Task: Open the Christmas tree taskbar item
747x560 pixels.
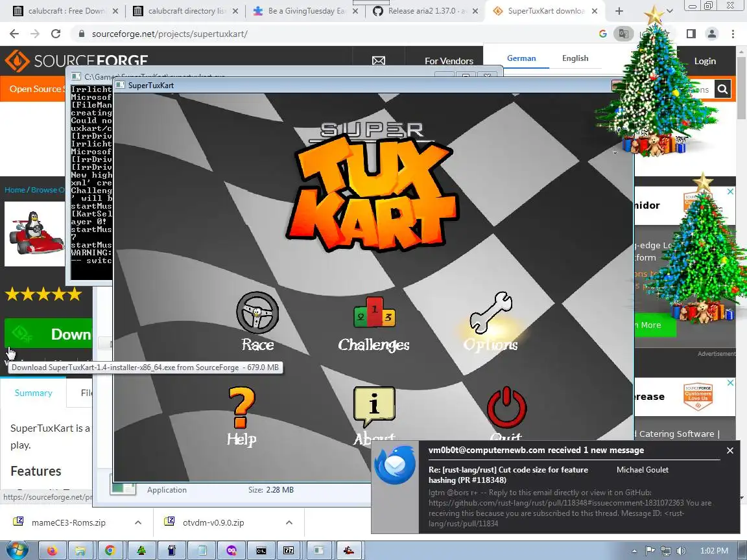Action: 141,550
